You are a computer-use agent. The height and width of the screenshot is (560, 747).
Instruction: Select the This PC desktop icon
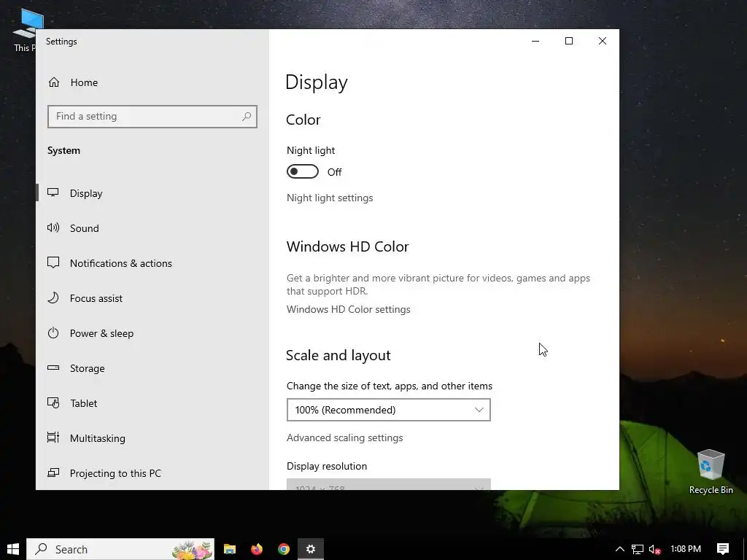click(x=26, y=29)
